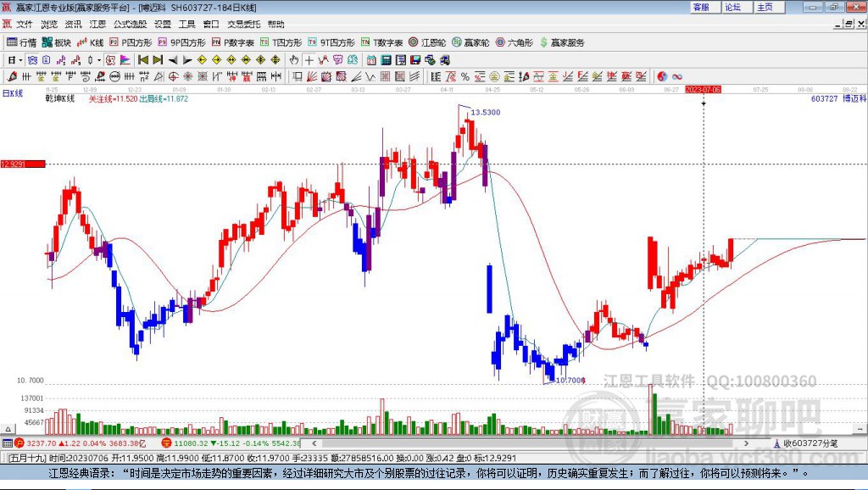The width and height of the screenshot is (868, 490).
Task: Click the 12.9291 red price label
Action: pos(23,164)
